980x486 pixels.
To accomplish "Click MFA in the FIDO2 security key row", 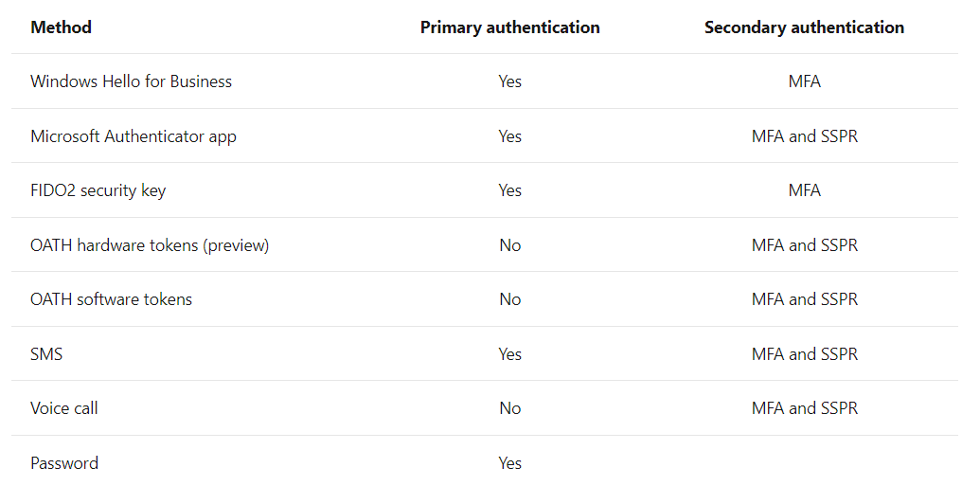I will (804, 190).
